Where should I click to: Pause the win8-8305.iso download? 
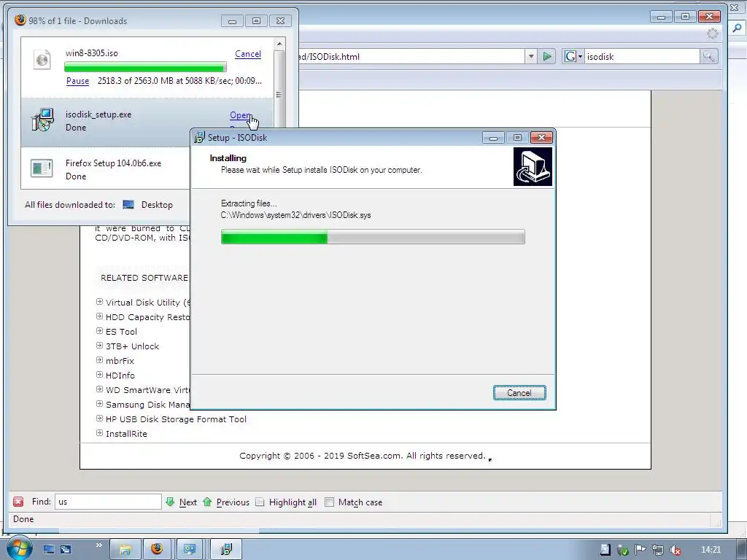[x=77, y=81]
